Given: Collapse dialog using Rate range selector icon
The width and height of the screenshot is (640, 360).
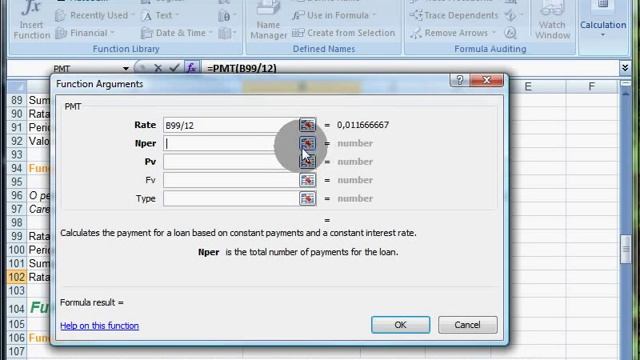Looking at the screenshot, I should (307, 125).
